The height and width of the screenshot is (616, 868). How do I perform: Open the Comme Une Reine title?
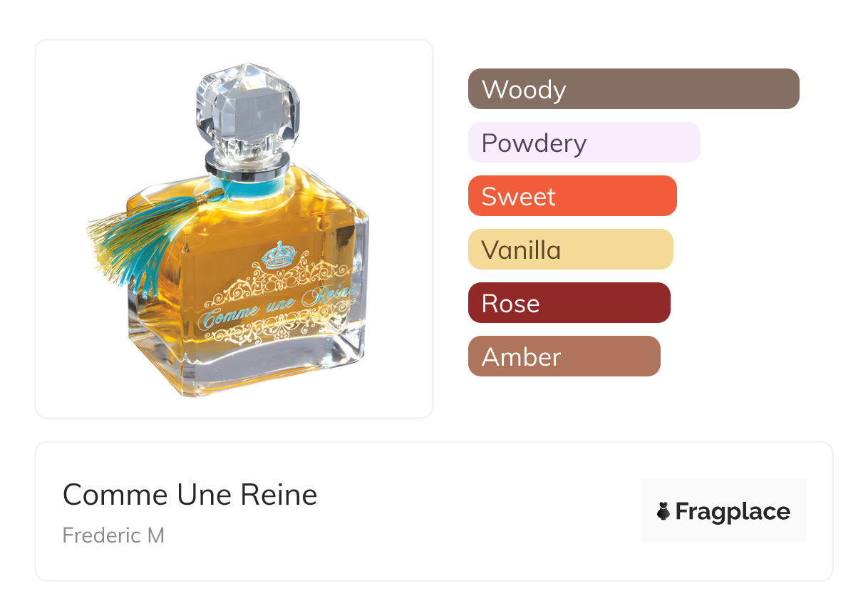[x=190, y=494]
